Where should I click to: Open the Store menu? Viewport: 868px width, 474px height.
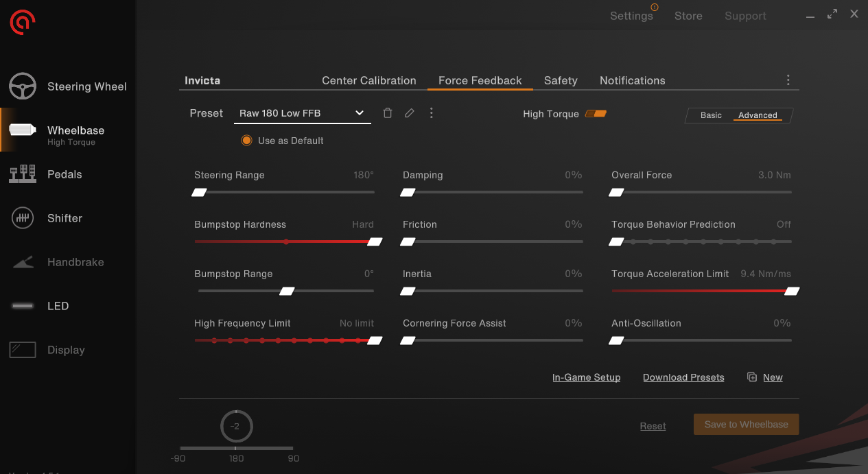tap(688, 16)
